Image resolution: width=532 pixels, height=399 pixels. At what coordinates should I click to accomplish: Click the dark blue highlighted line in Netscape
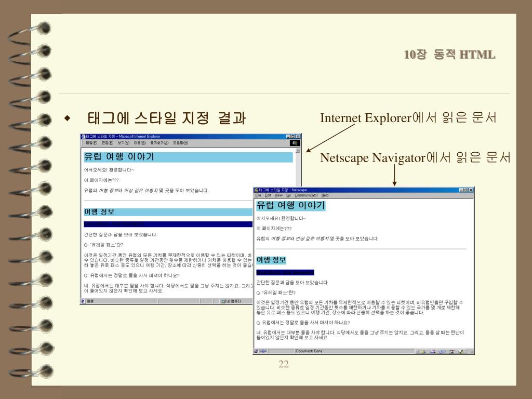[x=285, y=272]
